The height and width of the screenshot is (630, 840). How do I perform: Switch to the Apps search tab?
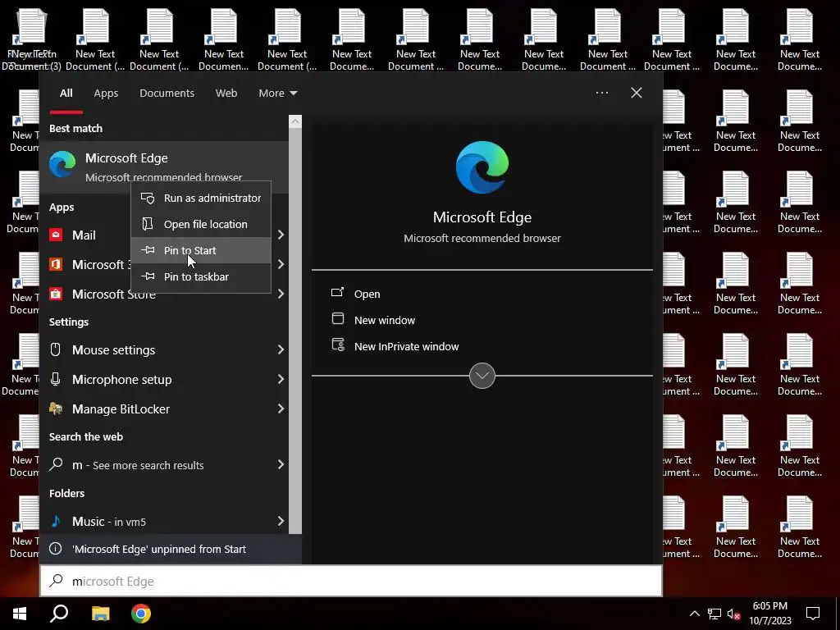click(x=106, y=94)
